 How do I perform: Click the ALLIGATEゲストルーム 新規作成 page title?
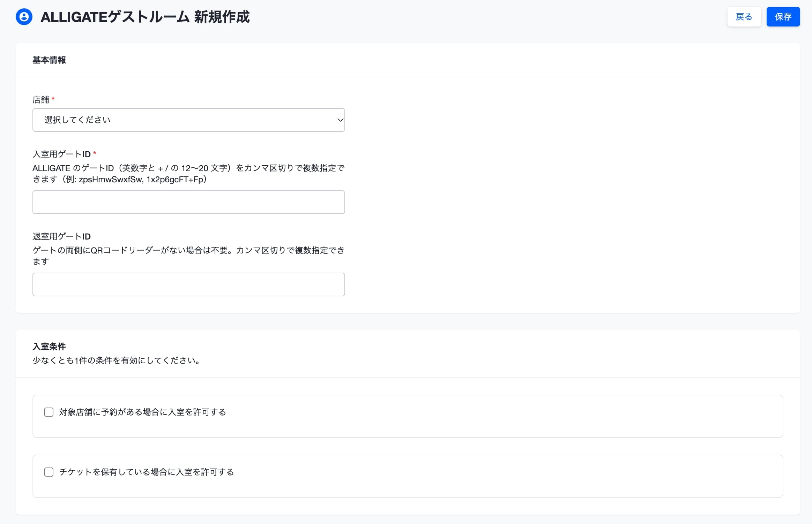click(145, 17)
